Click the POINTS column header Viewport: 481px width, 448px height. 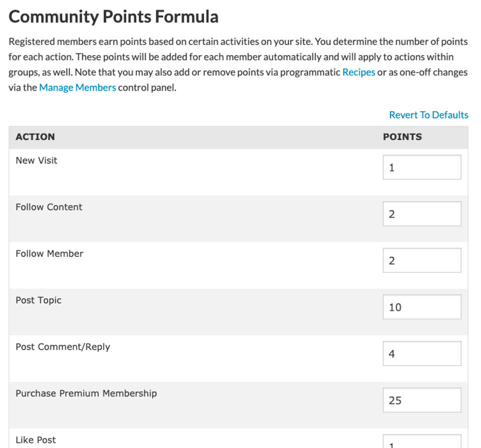click(402, 137)
